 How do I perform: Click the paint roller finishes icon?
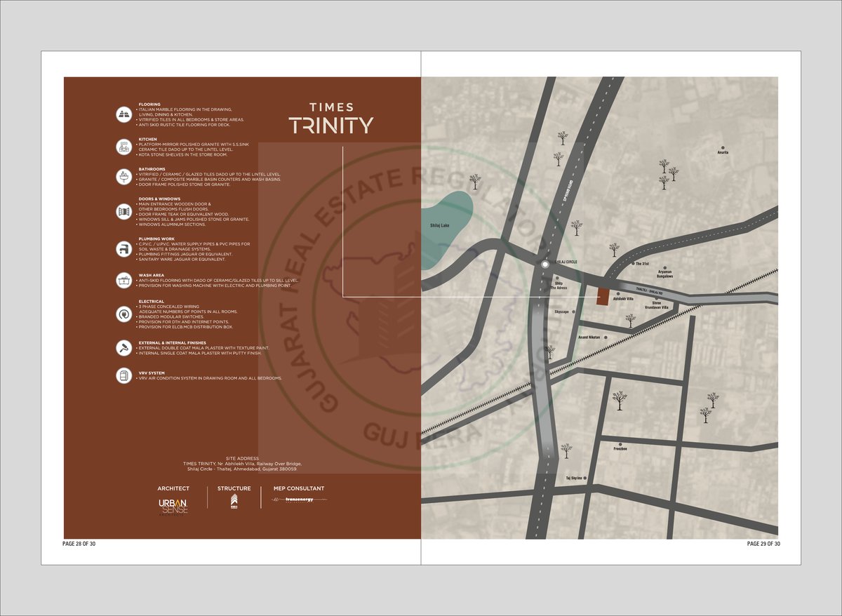124,347
